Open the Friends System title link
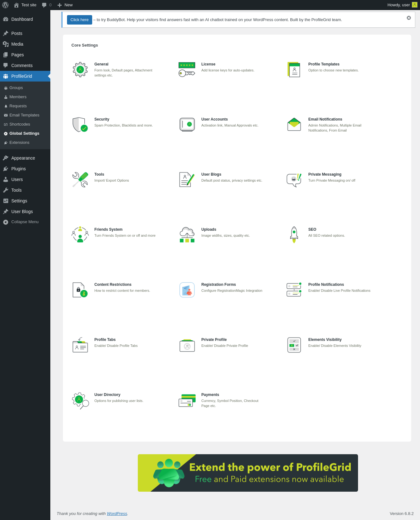The width and height of the screenshot is (420, 520). click(x=109, y=229)
